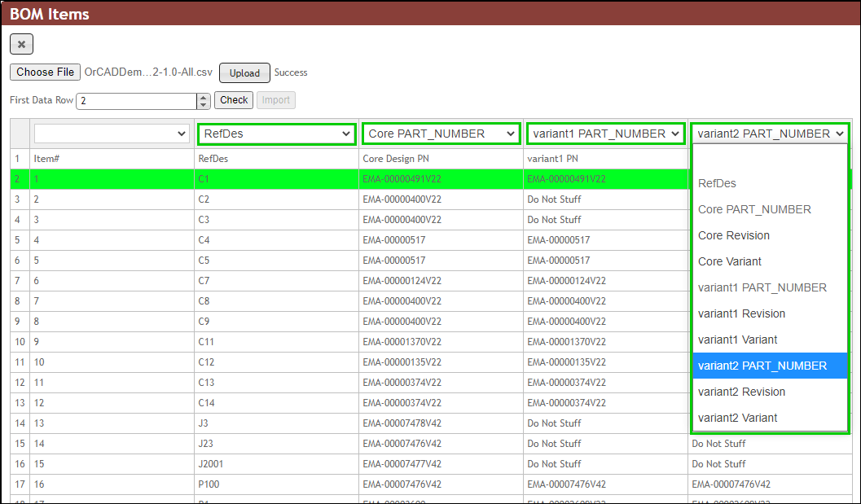Click the Import button
Screen dimensions: 861x504
pos(275,100)
